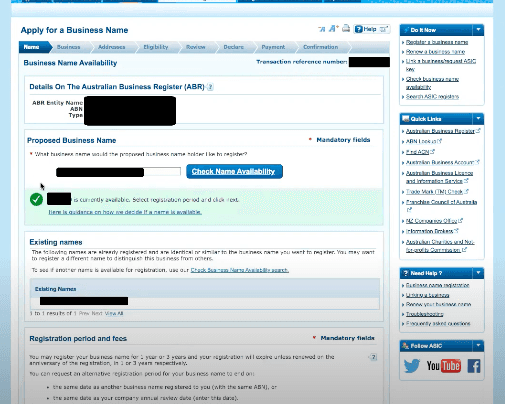Decrease page font size with small A icon
Viewport: 505px width, 404px height.
pos(322,29)
